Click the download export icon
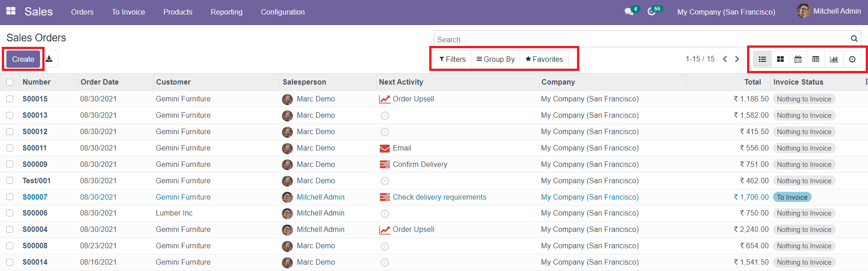Screen dimensions: 868x271 (x=49, y=59)
